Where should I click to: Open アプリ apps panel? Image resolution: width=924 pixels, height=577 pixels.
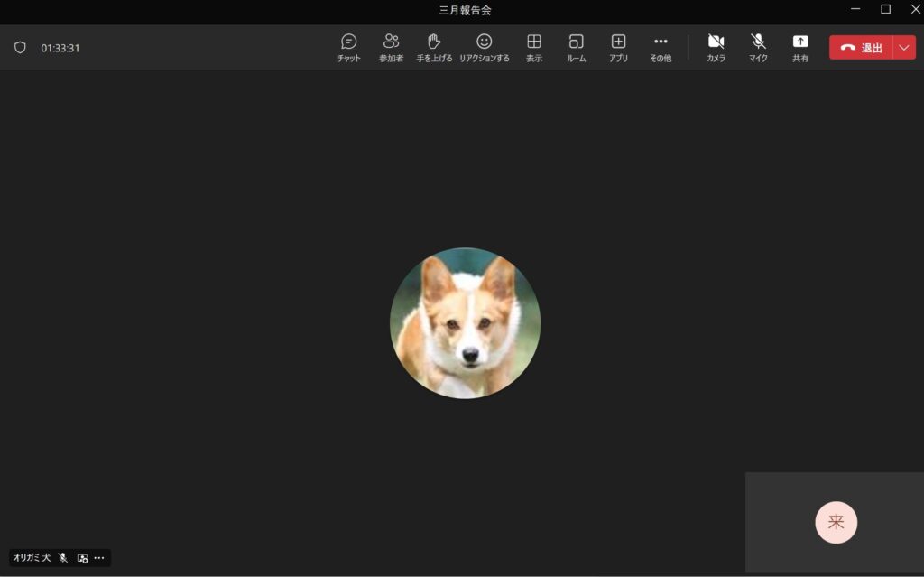(x=618, y=47)
